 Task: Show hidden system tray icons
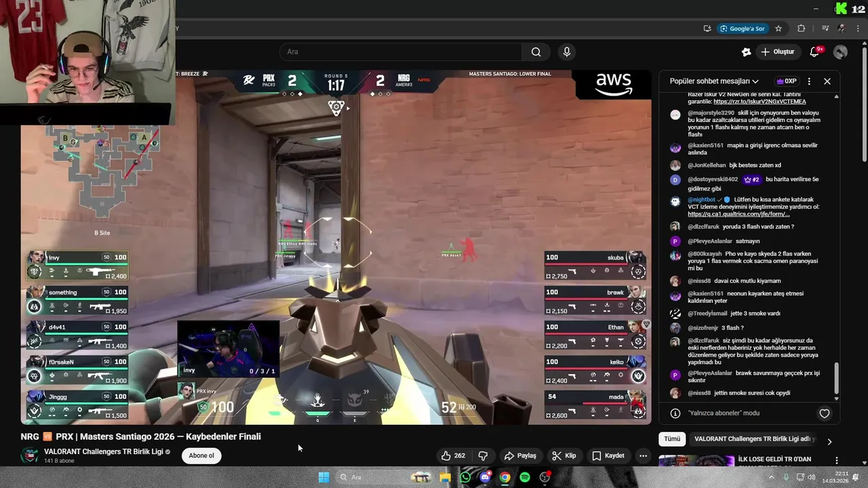click(771, 477)
